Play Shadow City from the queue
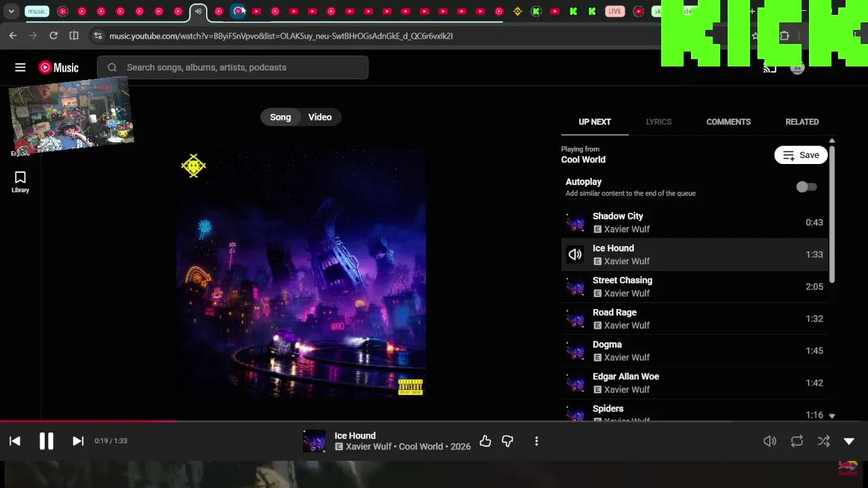This screenshot has width=868, height=488. 694,222
